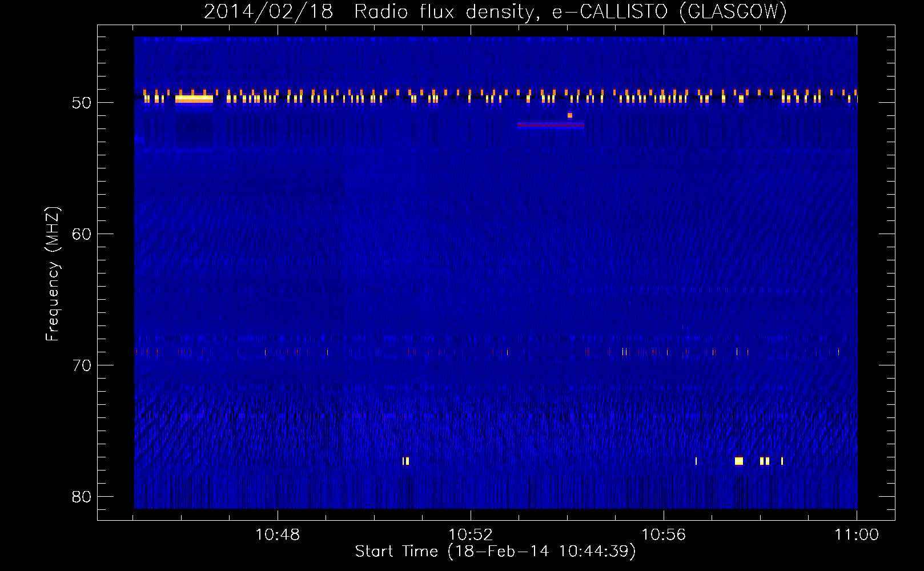Click the largest yellow square near 78 MHz
The height and width of the screenshot is (571, 924).
click(x=739, y=461)
